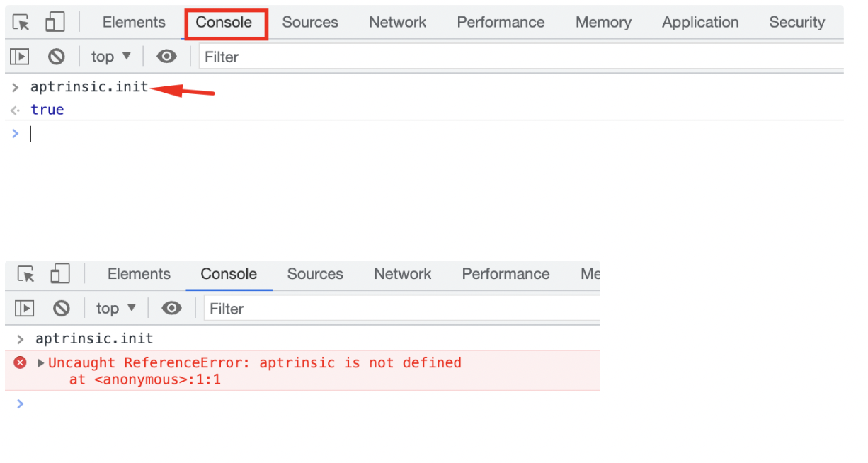
Task: Expand the Uncaught ReferenceError stack trace
Action: 41,362
